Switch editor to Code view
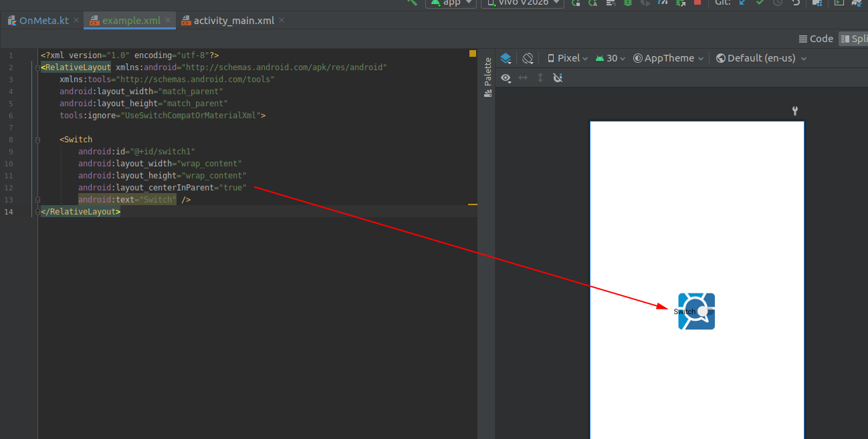Image resolution: width=868 pixels, height=439 pixels. (816, 39)
